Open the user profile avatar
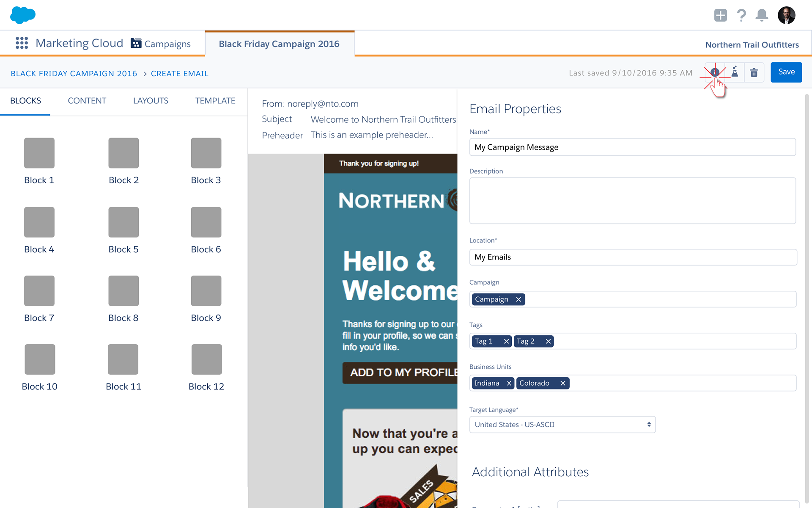 pyautogui.click(x=786, y=15)
